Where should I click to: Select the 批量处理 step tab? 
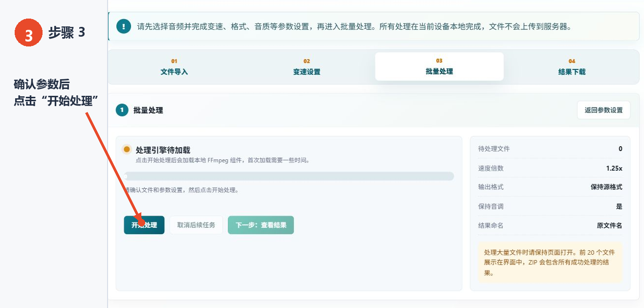pos(439,66)
